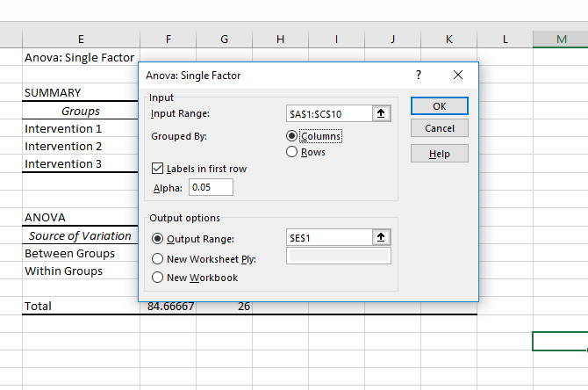
Task: Click the Between Groups cell
Action: coord(69,253)
